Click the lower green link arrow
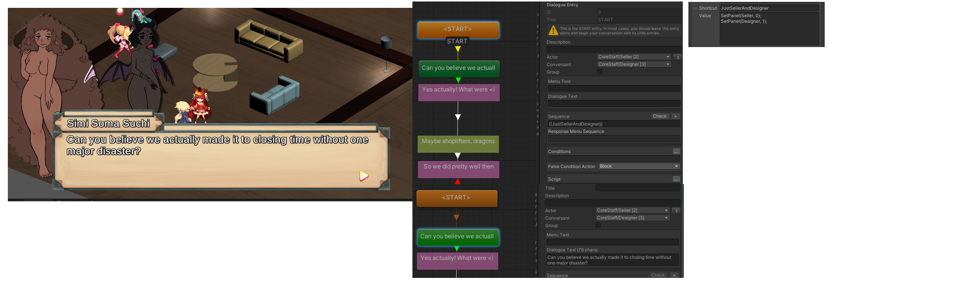This screenshot has width=980, height=285. [456, 249]
